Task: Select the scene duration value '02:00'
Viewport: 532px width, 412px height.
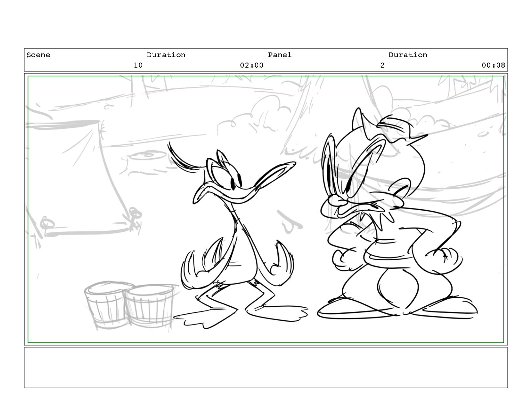Action: click(x=252, y=65)
